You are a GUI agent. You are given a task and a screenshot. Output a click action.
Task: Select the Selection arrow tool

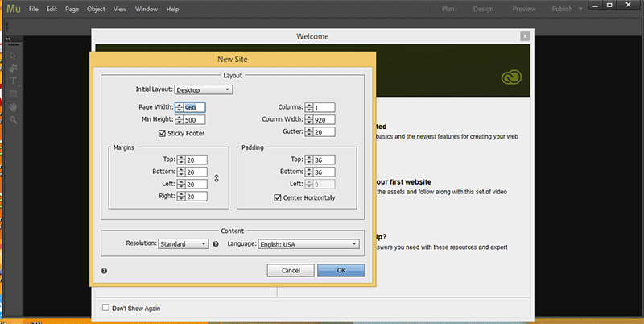click(x=13, y=56)
